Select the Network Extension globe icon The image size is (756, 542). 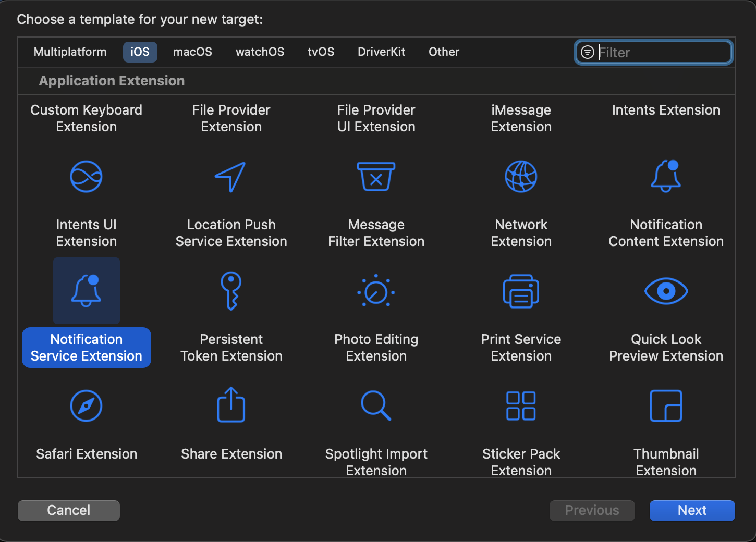click(x=521, y=177)
